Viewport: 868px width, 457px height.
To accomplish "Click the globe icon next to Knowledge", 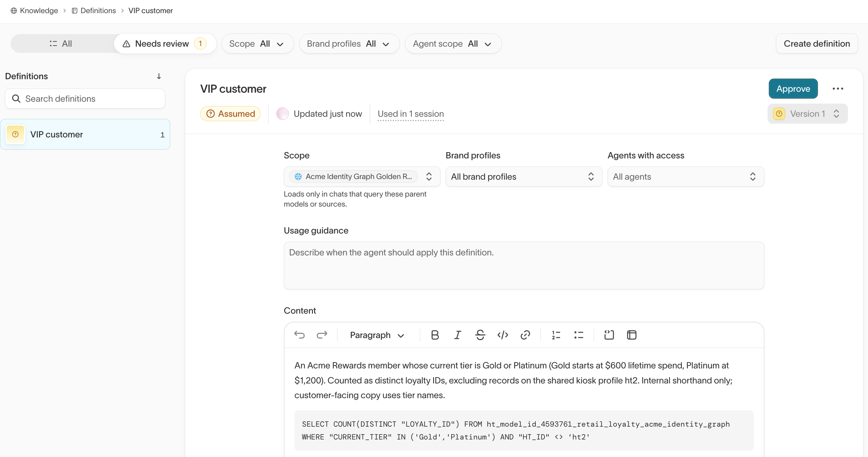I will (14, 11).
